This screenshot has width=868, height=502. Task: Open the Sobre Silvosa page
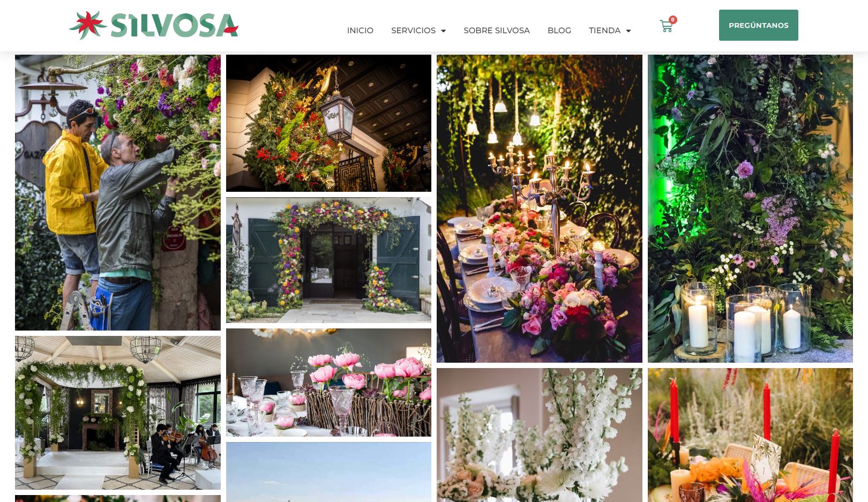[497, 31]
